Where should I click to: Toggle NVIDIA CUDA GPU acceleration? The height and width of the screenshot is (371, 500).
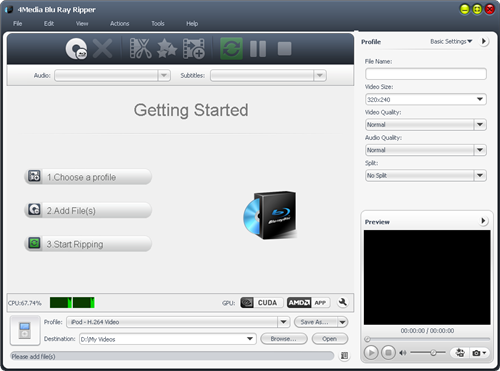262,303
